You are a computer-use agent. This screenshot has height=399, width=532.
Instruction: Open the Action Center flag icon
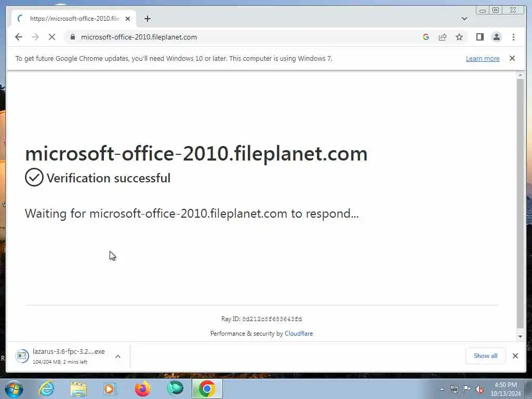pos(467,389)
